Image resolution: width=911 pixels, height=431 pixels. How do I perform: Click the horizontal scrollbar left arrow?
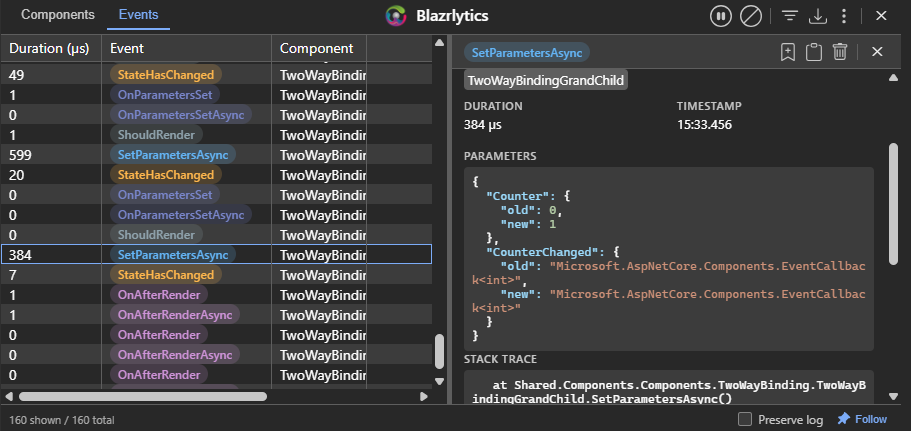pos(9,397)
